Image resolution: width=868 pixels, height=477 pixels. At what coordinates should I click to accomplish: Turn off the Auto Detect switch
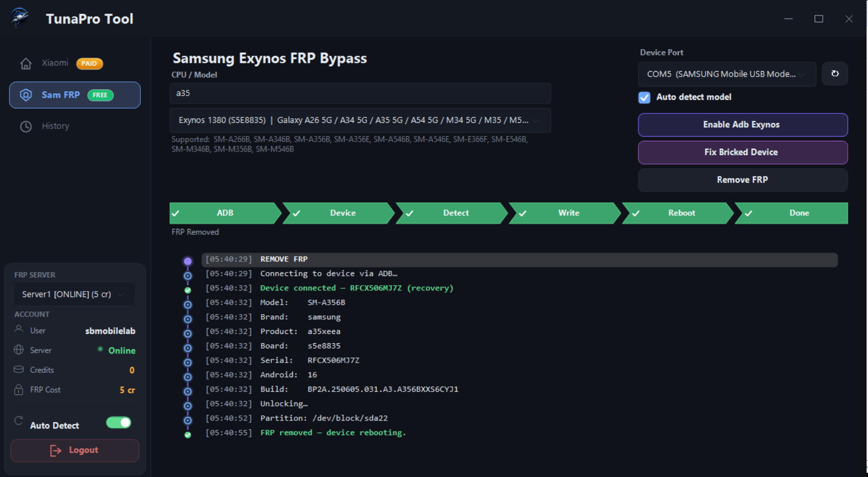(x=119, y=422)
